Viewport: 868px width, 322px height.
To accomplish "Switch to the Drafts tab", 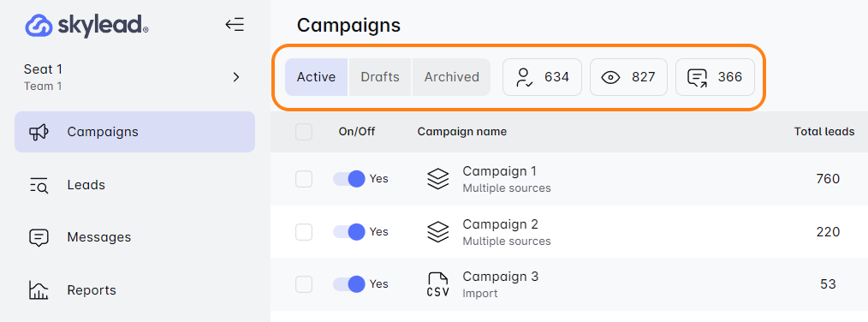I will (x=380, y=77).
